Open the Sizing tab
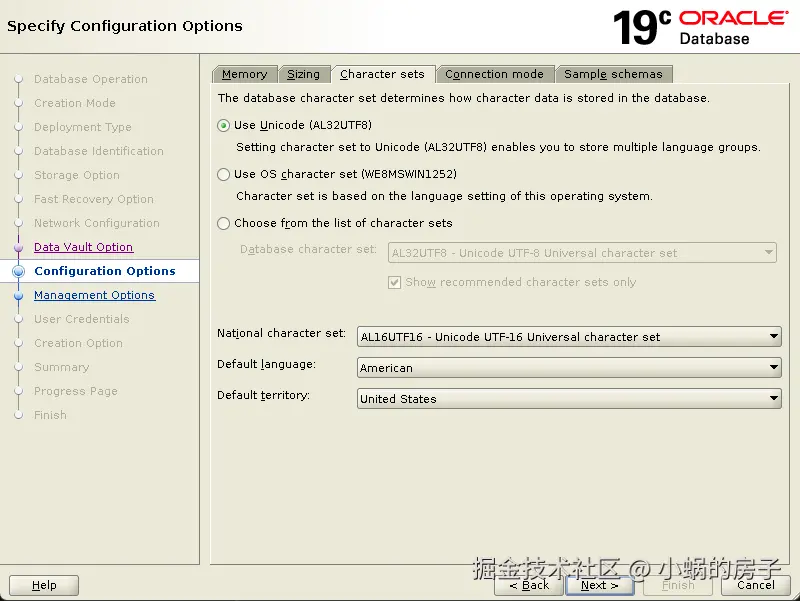 (x=303, y=74)
